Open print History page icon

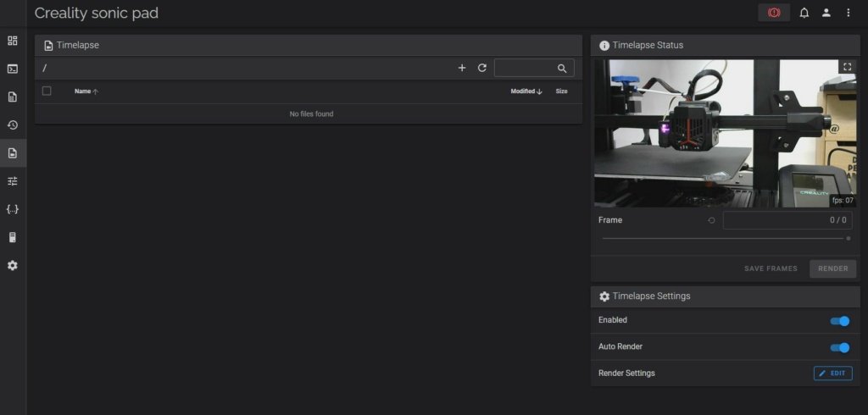[x=12, y=125]
